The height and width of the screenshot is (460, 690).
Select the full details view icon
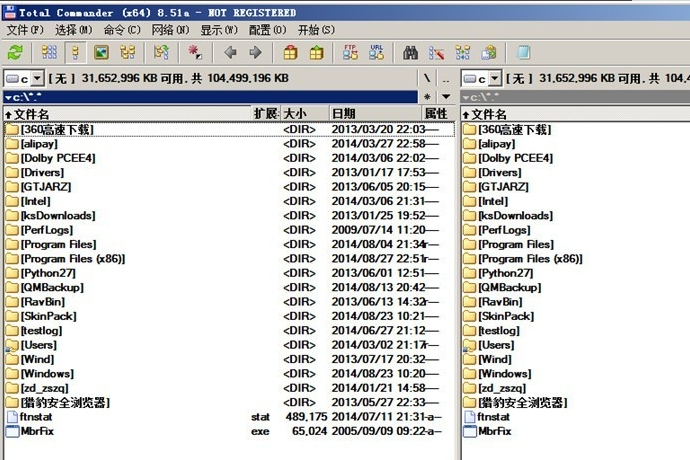click(75, 53)
